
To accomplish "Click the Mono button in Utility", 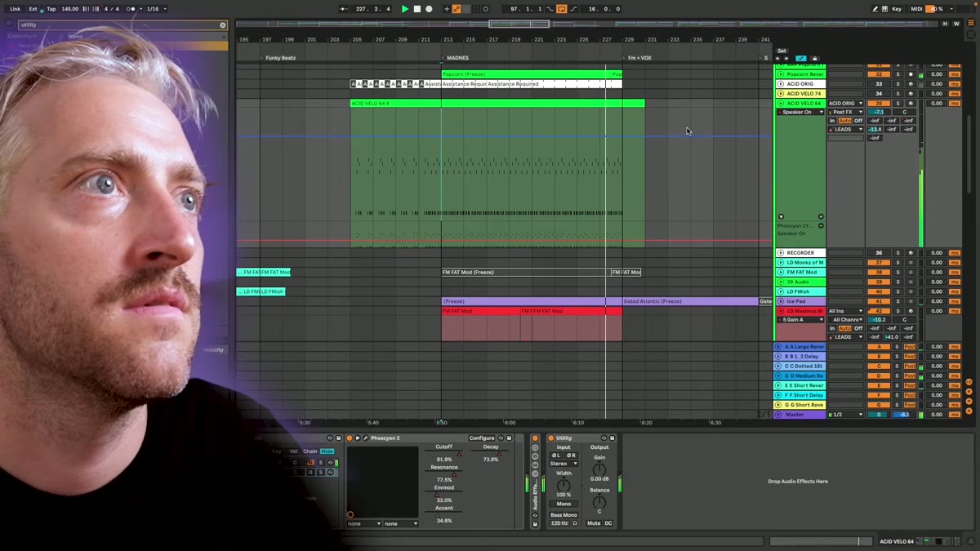I will [563, 504].
